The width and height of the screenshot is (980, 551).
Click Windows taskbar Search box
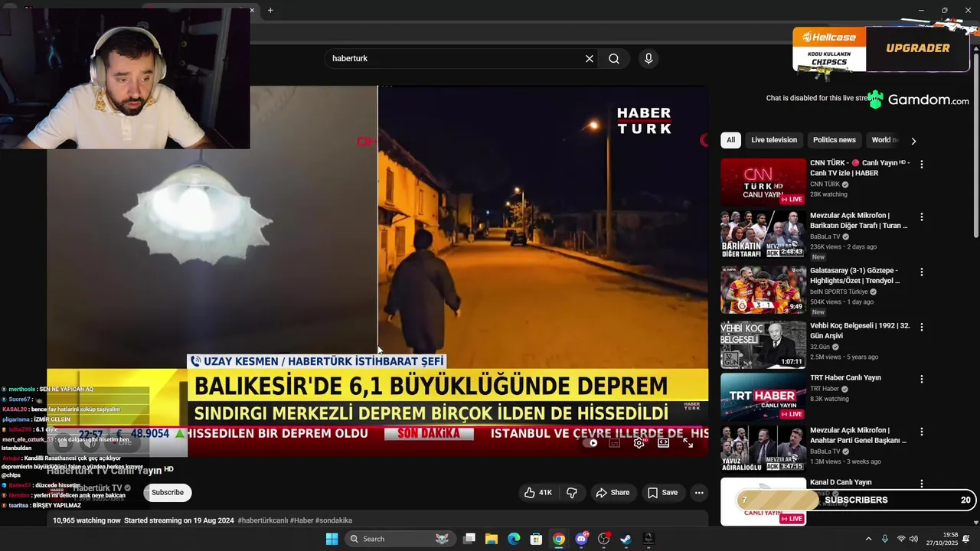399,539
